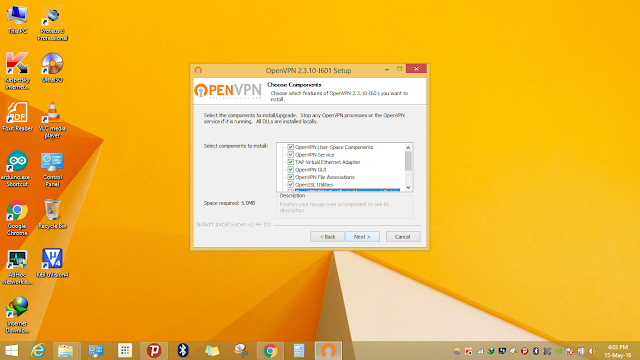This screenshot has width=640, height=360.
Task: Select the Kaspersky Internet Security desktop icon
Action: coord(17,71)
